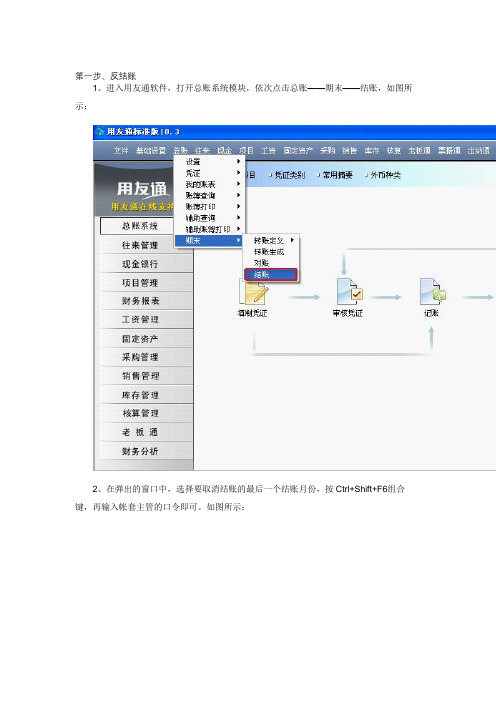Open the 总账 menu
The image size is (496, 702).
[180, 150]
